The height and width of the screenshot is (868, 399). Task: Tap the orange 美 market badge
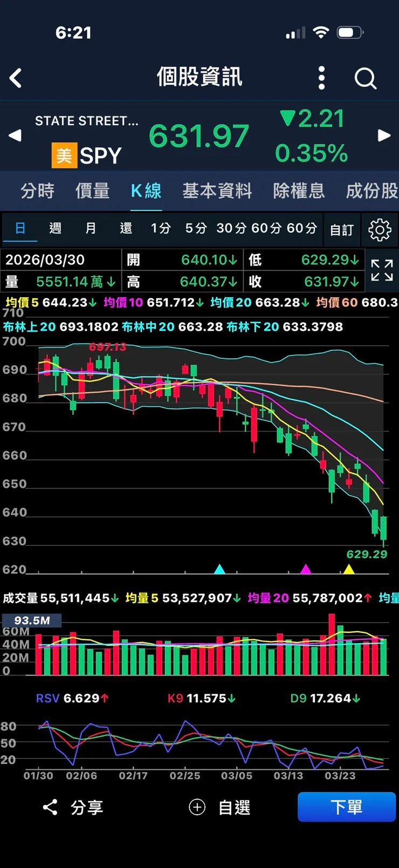[x=64, y=155]
